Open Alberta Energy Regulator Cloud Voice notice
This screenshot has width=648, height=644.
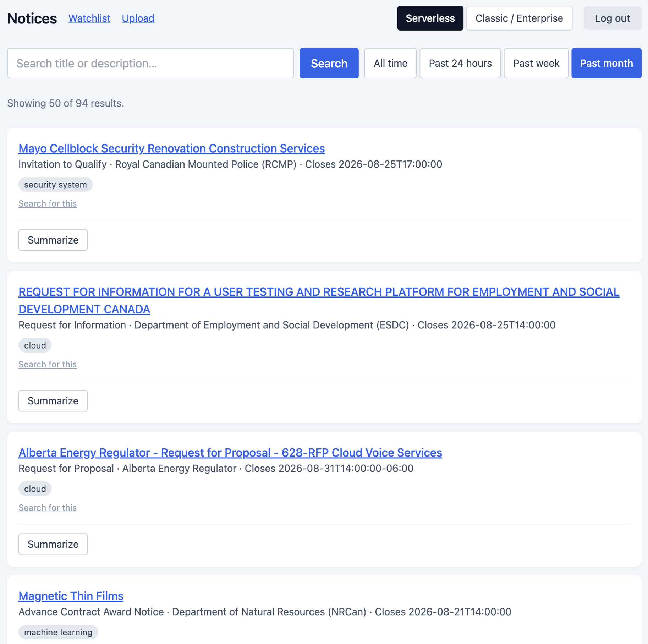pyautogui.click(x=230, y=453)
